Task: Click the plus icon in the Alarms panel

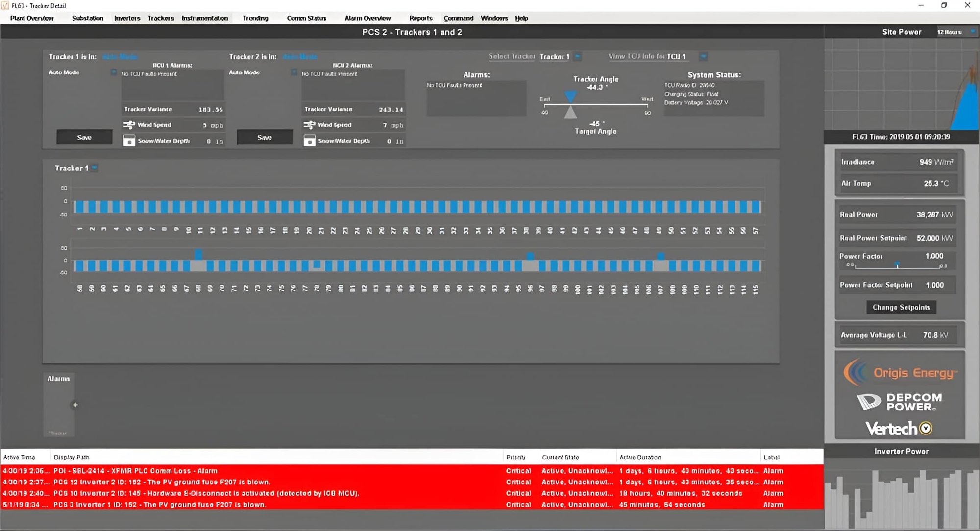Action: click(76, 405)
